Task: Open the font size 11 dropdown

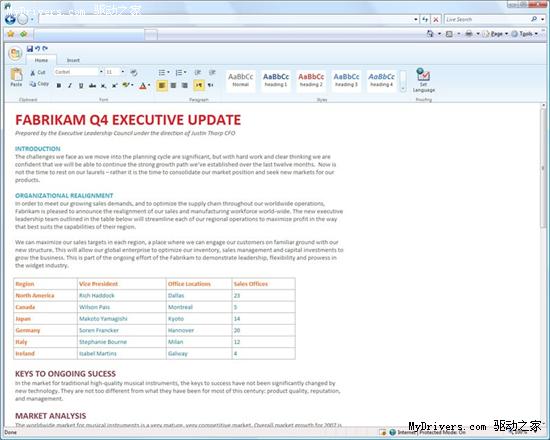Action: pyautogui.click(x=123, y=72)
